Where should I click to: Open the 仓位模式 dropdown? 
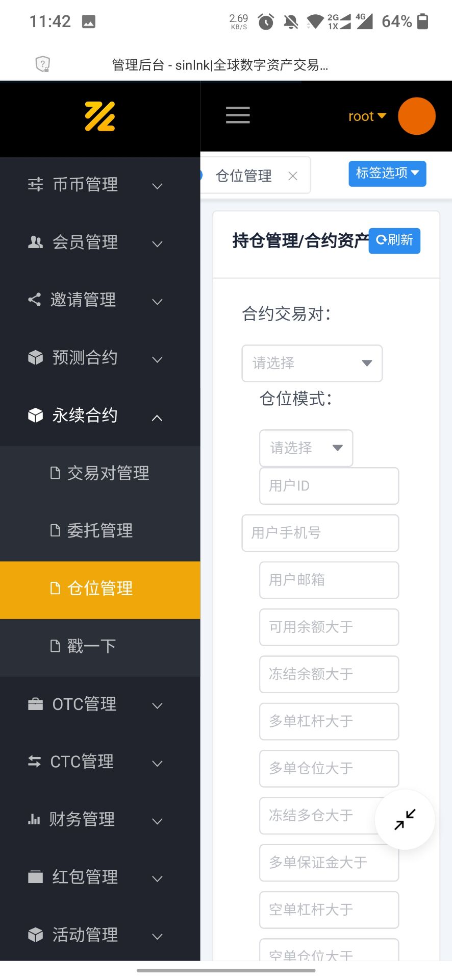click(306, 448)
